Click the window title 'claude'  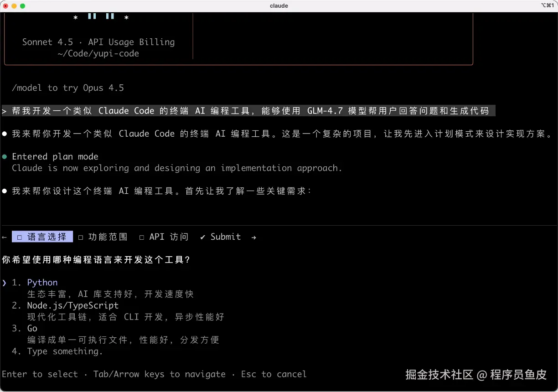click(x=279, y=6)
